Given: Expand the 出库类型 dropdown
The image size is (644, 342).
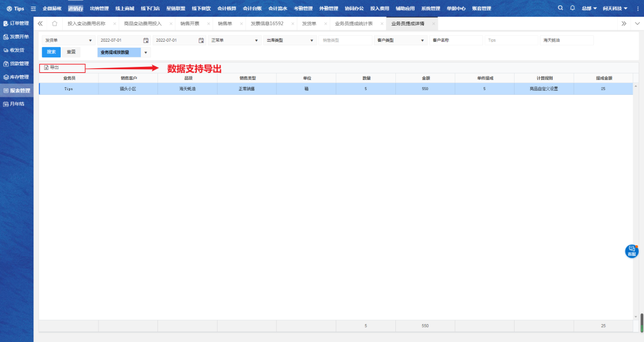Looking at the screenshot, I should [x=289, y=41].
